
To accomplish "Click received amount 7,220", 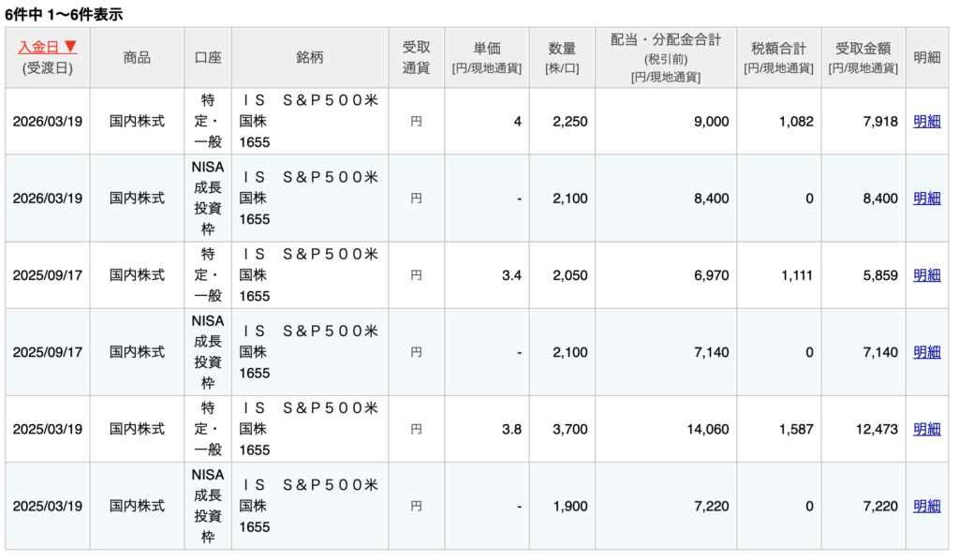I will point(880,507).
